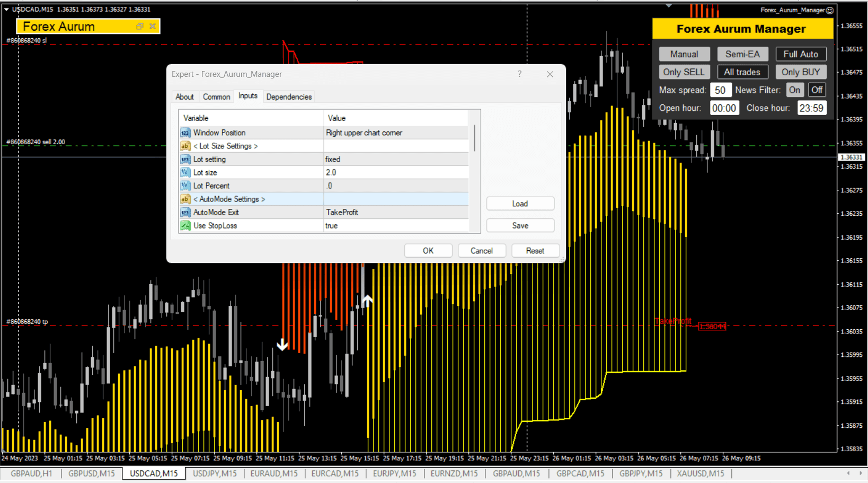Image resolution: width=868 pixels, height=483 pixels.
Task: Click the restore icon on Forex Aurum label
Action: point(140,27)
